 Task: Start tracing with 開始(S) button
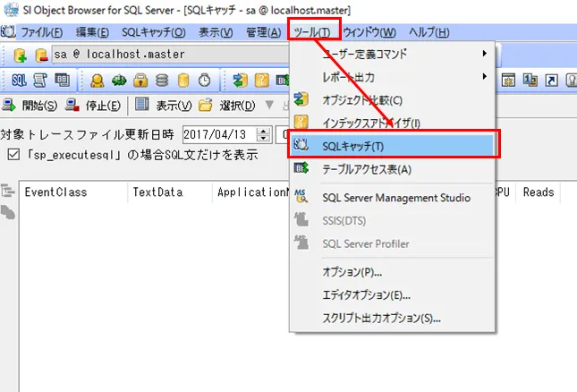coord(30,106)
